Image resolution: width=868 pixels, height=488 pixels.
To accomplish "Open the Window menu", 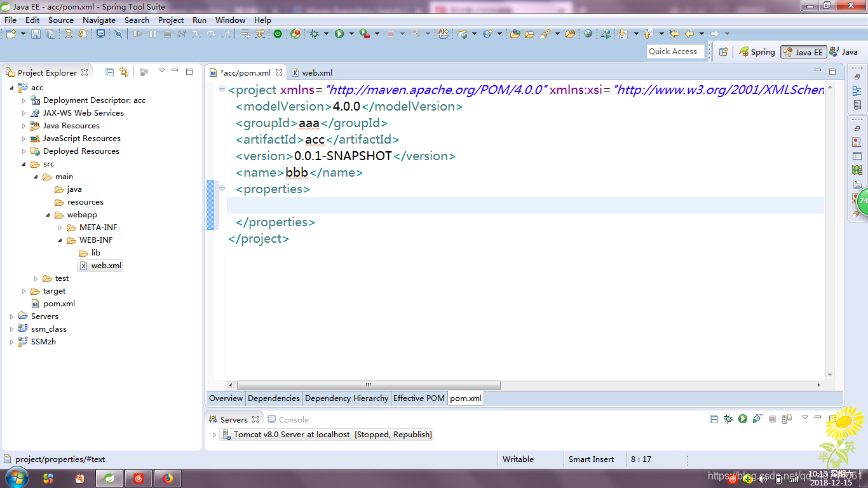I will point(230,20).
